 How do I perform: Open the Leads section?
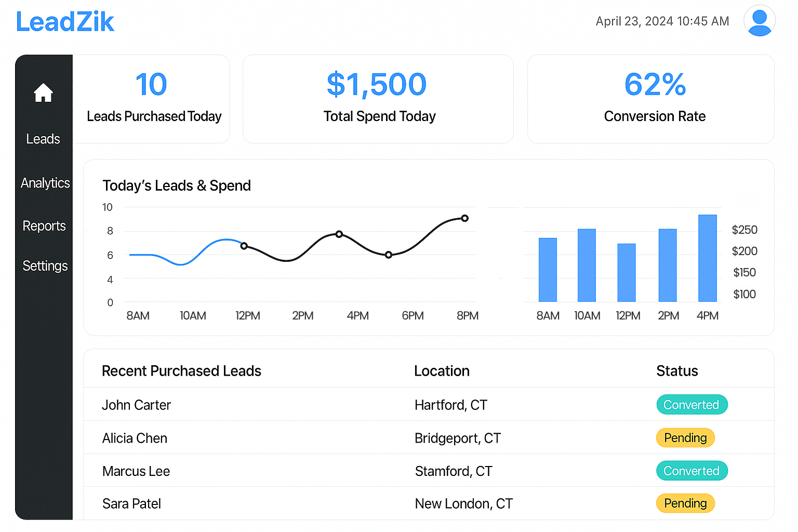pyautogui.click(x=43, y=139)
